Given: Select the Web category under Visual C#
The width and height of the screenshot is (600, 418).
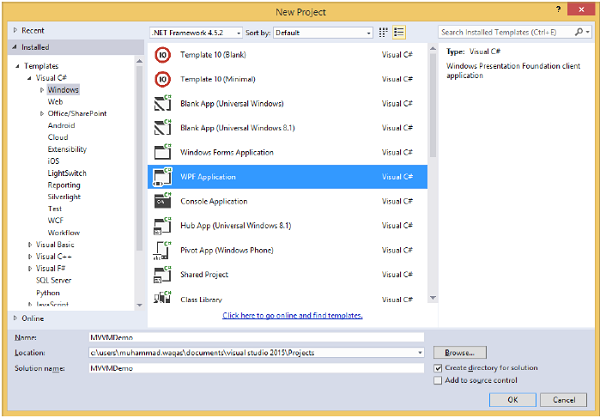Looking at the screenshot, I should click(x=55, y=101).
